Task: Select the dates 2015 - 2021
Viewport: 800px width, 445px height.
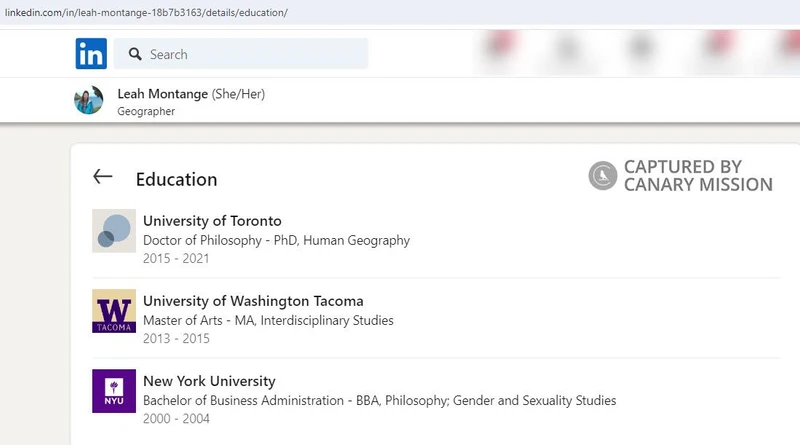Action: [x=176, y=259]
